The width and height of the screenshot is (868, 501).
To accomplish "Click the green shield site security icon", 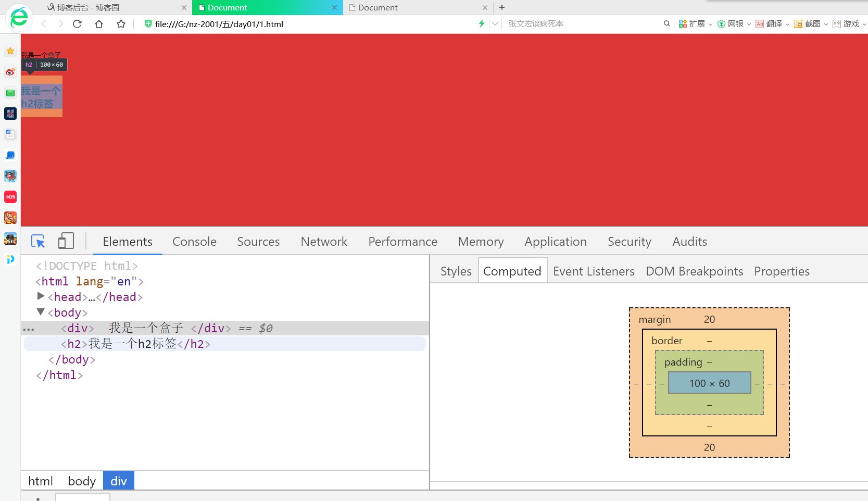I will [148, 24].
